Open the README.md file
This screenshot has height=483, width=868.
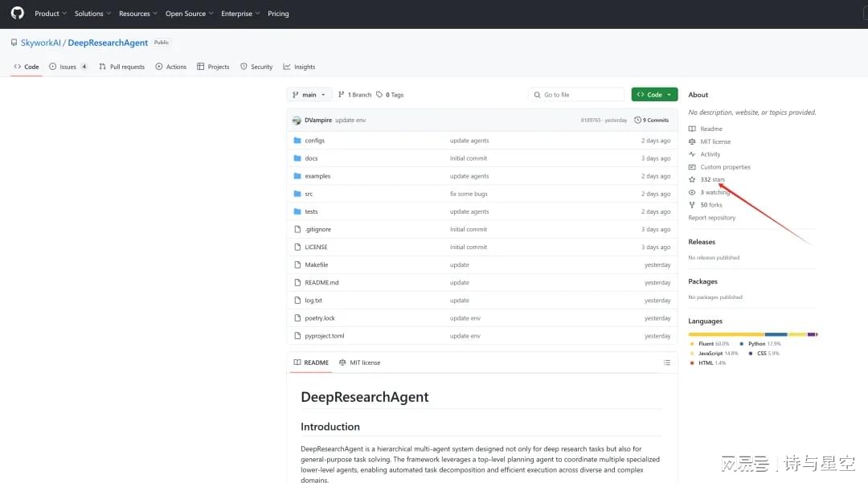[x=321, y=283]
